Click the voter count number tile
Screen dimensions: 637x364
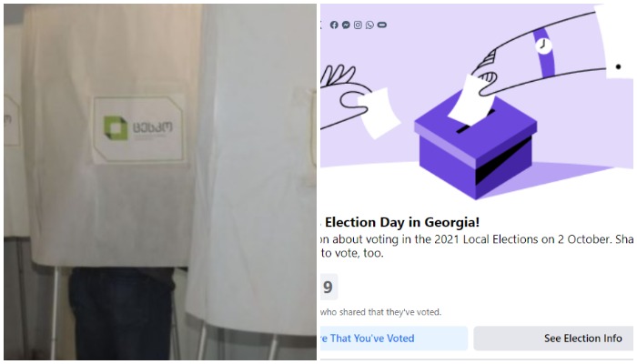328,288
